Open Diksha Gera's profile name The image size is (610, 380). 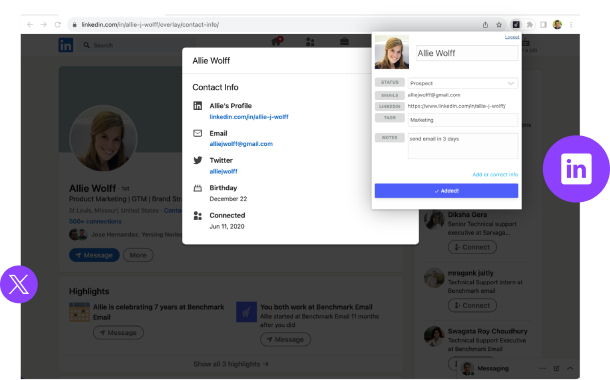click(467, 215)
